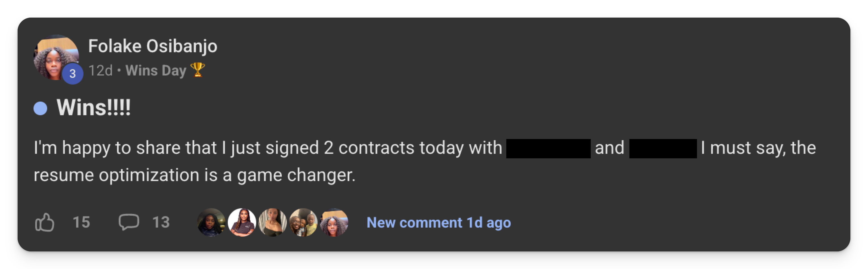Click the commenter avatar with white background
This screenshot has width=868, height=269.
[242, 222]
